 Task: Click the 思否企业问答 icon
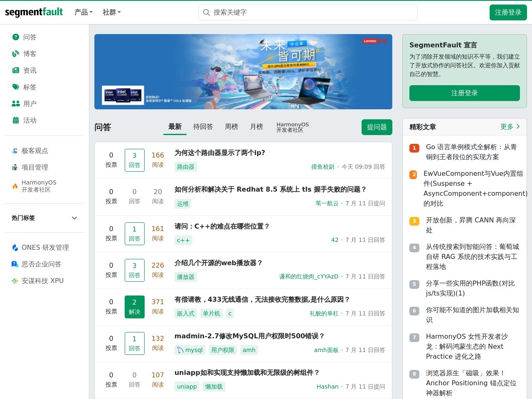tap(15, 264)
